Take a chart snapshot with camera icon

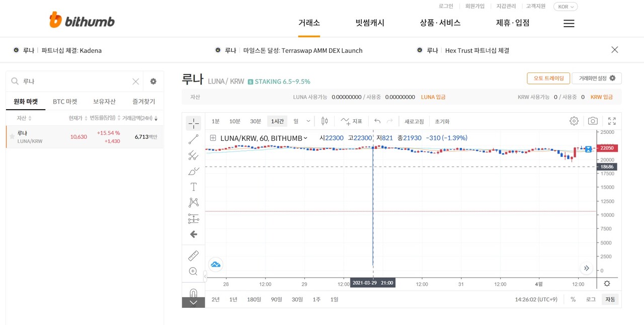coord(593,121)
